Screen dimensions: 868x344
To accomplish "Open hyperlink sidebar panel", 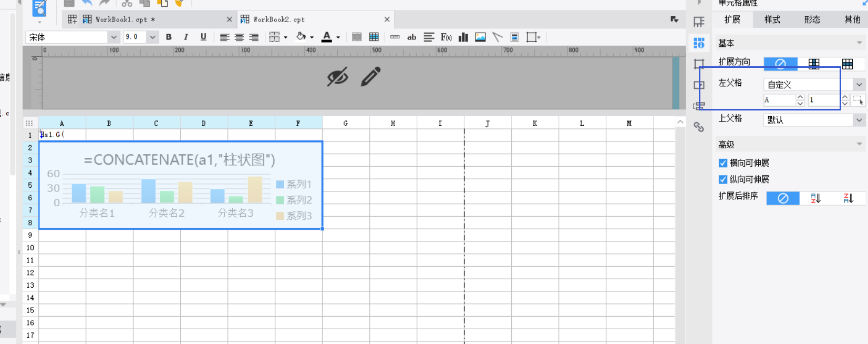I will coord(699,127).
